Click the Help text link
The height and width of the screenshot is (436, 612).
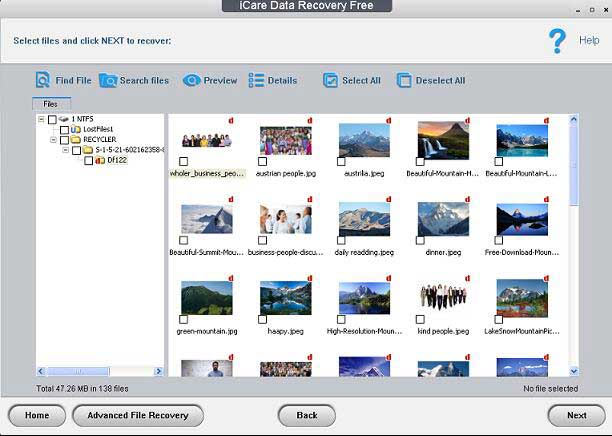pos(589,41)
